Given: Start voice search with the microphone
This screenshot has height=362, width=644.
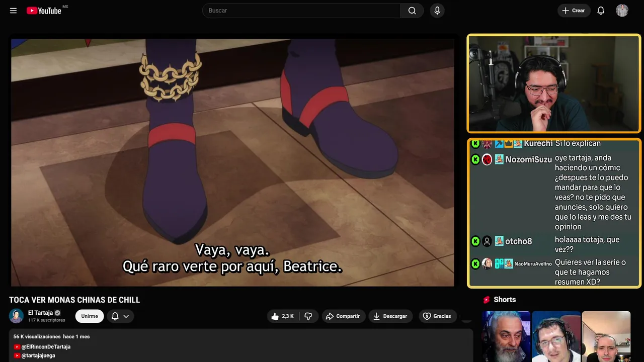Looking at the screenshot, I should (437, 11).
